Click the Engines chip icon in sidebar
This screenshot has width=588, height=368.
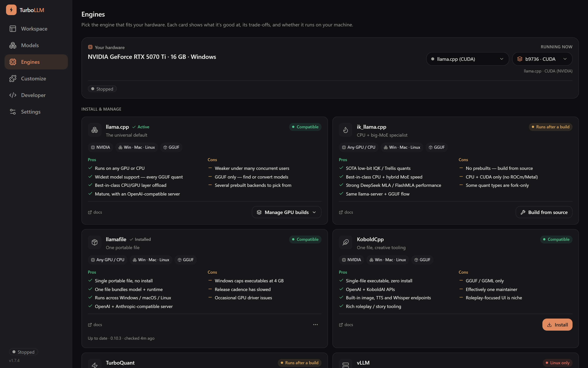coord(13,62)
